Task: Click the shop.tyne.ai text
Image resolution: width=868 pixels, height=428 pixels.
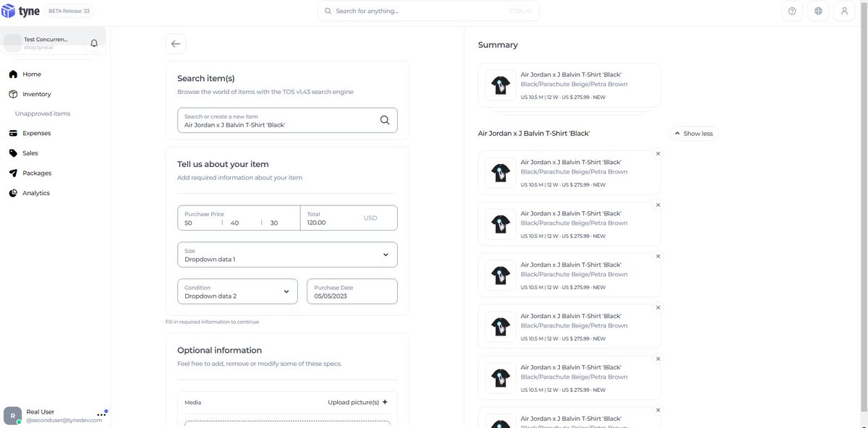Action: click(x=38, y=47)
